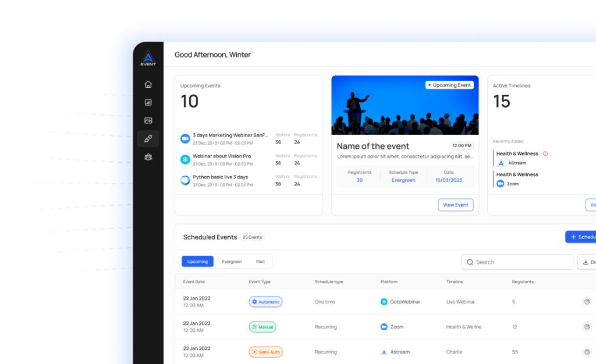The image size is (596, 364).
Task: Click the action icon at end of GotoWebinar row
Action: click(587, 302)
